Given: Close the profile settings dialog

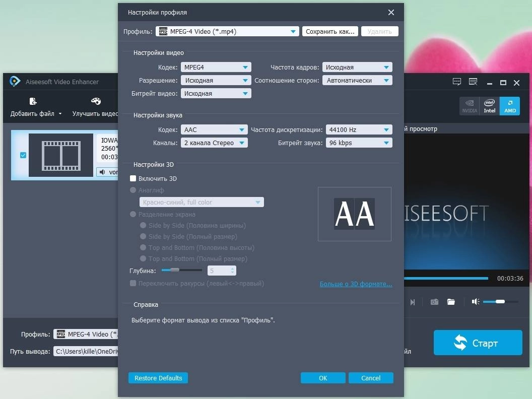Looking at the screenshot, I should 391,13.
